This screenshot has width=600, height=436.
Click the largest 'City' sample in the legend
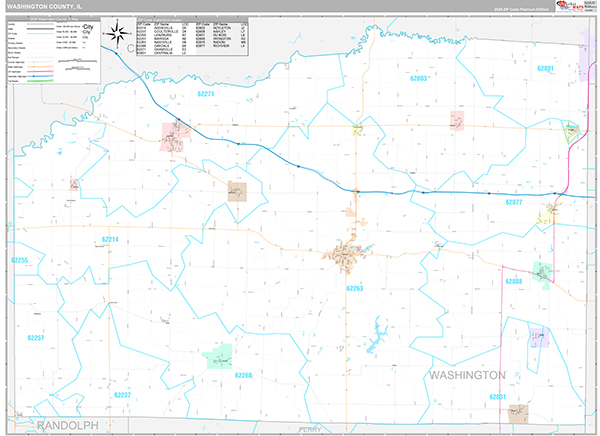point(88,27)
